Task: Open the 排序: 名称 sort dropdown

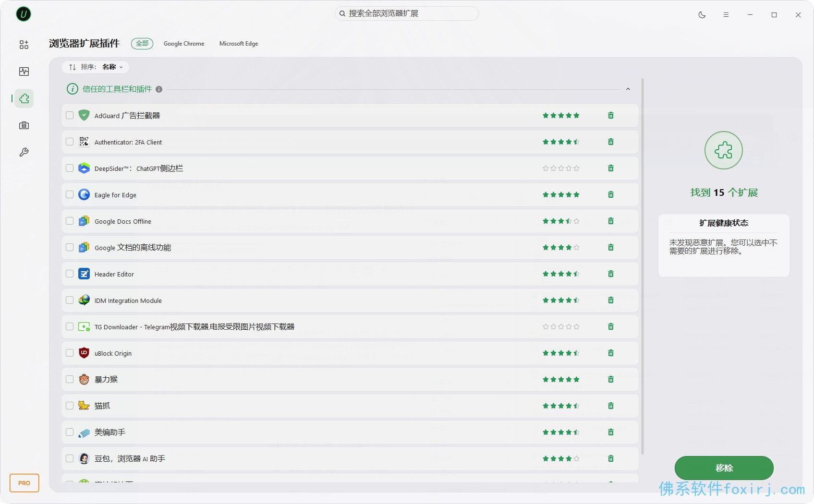Action: pos(96,67)
